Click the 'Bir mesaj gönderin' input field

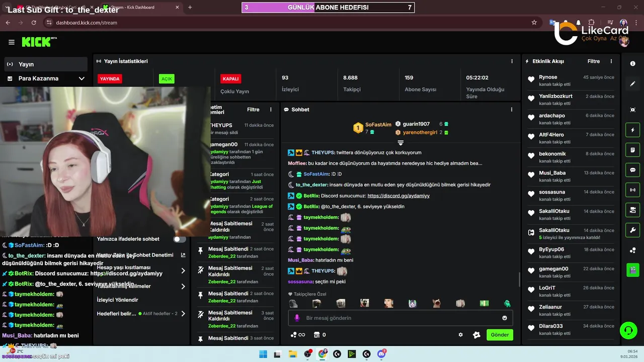click(x=400, y=318)
